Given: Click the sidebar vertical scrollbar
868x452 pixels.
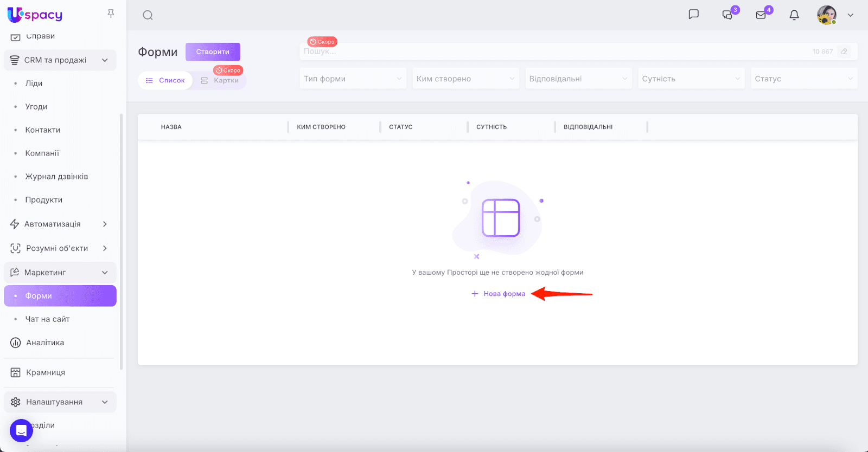Looking at the screenshot, I should pos(122,241).
